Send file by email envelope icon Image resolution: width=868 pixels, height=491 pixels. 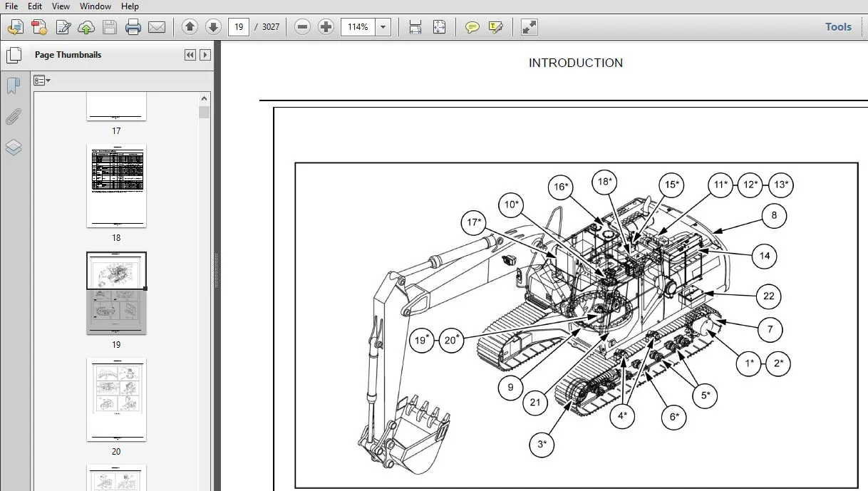click(x=157, y=28)
